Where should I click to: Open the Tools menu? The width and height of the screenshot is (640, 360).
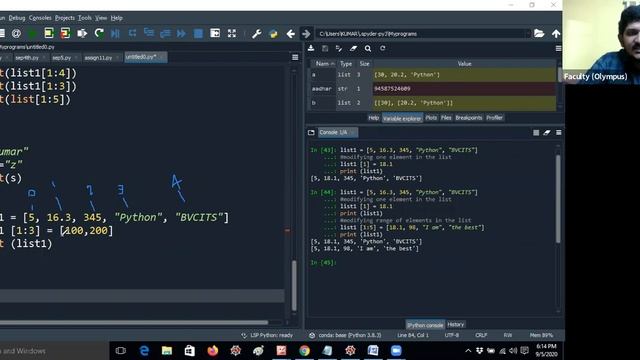pyautogui.click(x=84, y=18)
